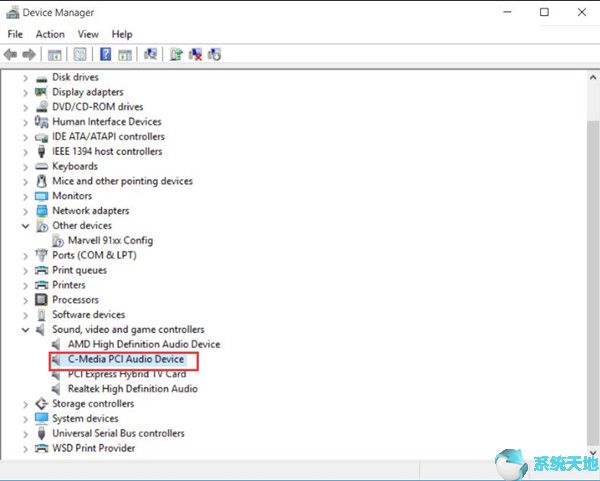Select the DVD/CD-ROM drives label
The width and height of the screenshot is (600, 481).
(98, 107)
